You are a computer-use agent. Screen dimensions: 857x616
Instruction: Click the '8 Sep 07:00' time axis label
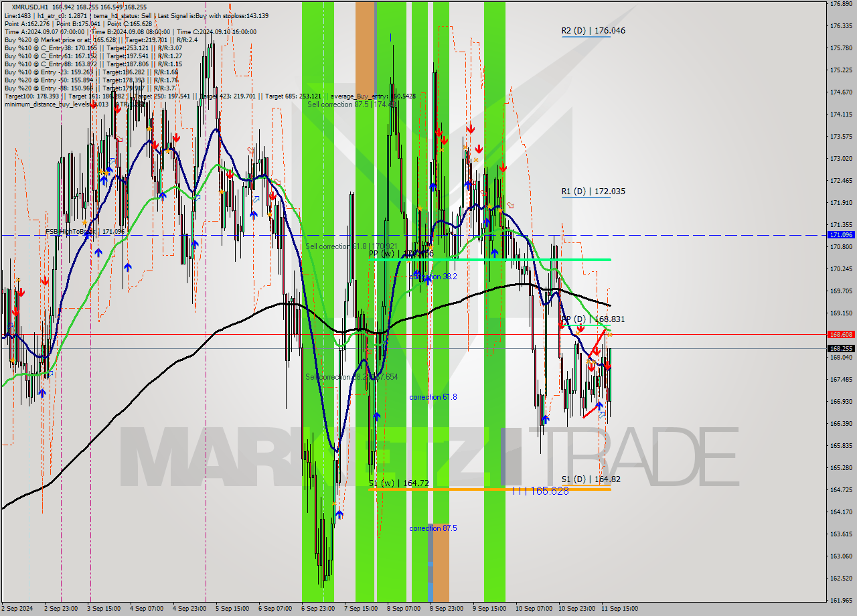[404, 609]
